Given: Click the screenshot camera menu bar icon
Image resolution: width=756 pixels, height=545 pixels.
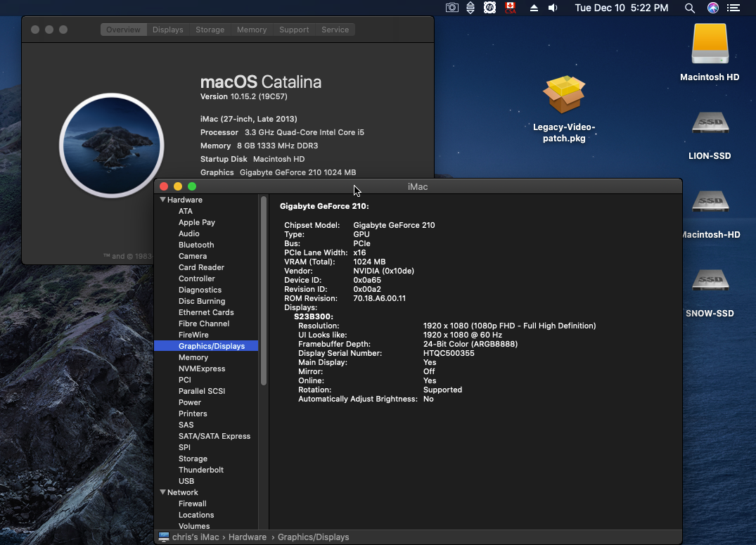Looking at the screenshot, I should click(452, 8).
